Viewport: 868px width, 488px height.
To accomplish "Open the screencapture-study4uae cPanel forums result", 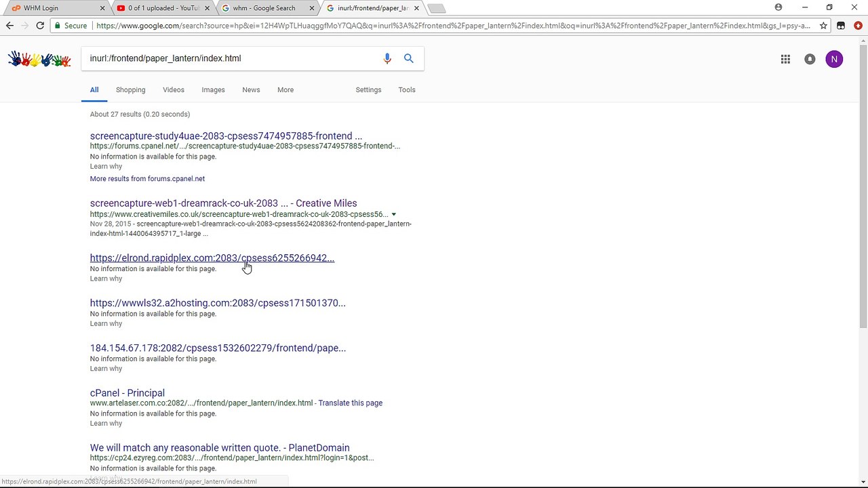I will [226, 136].
